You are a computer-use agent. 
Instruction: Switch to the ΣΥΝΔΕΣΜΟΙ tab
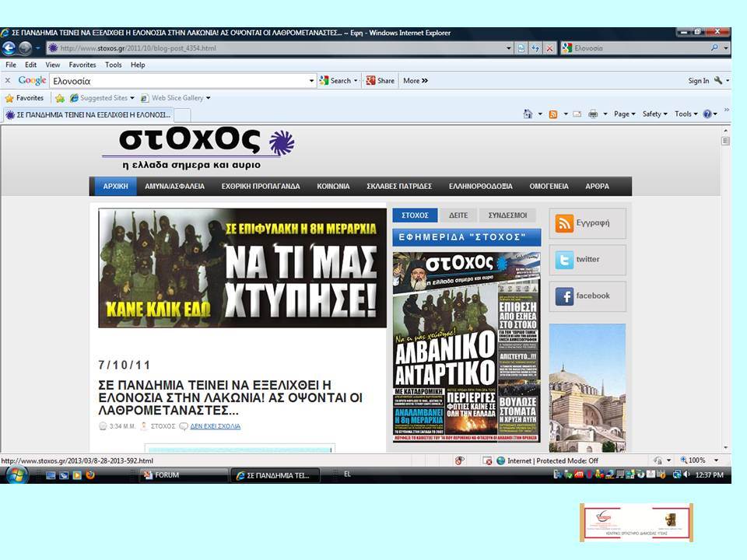click(x=507, y=215)
